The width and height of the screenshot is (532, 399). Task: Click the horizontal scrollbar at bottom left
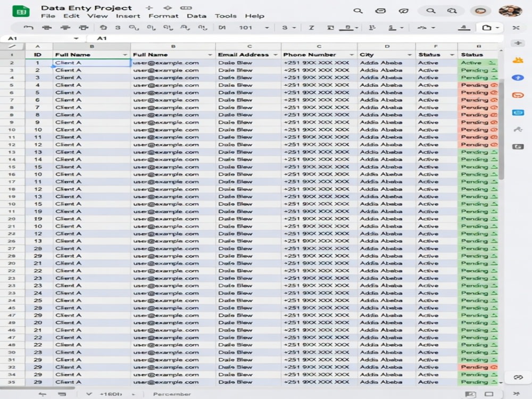tap(37, 387)
